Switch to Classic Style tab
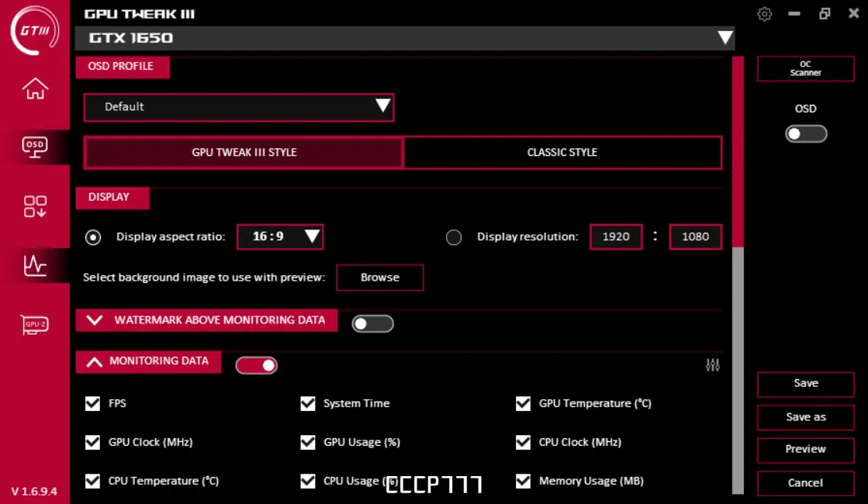Image resolution: width=868 pixels, height=504 pixels. tap(562, 152)
